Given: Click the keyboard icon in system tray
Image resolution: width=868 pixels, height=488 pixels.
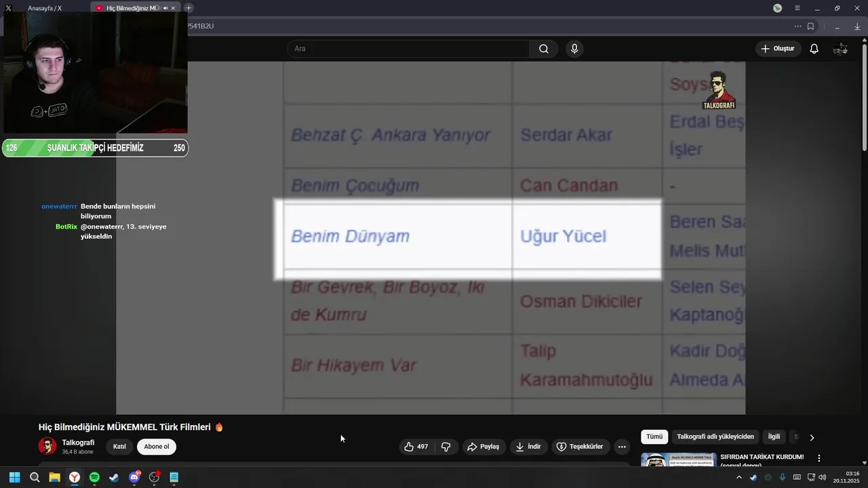Looking at the screenshot, I should (x=797, y=477).
